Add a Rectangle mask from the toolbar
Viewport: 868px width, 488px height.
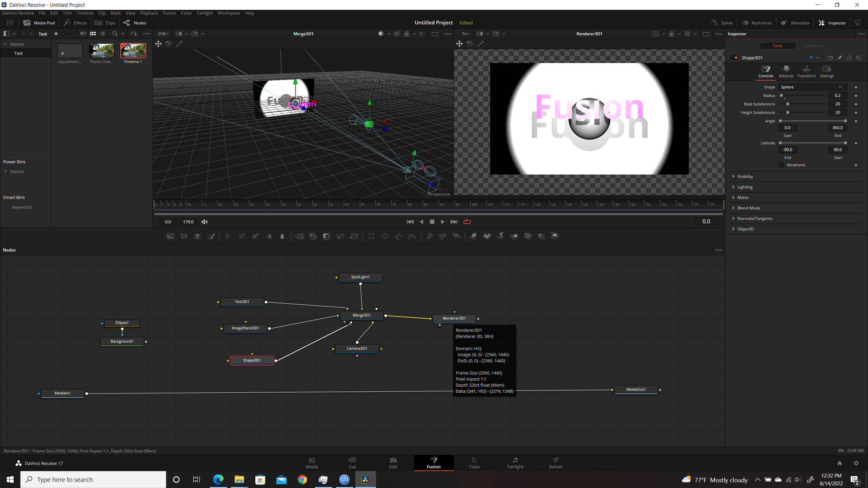click(x=371, y=236)
